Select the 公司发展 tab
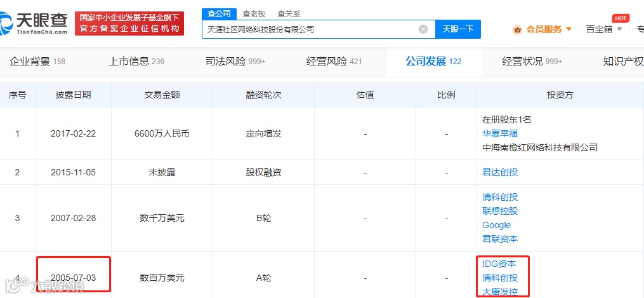 pyautogui.click(x=434, y=62)
